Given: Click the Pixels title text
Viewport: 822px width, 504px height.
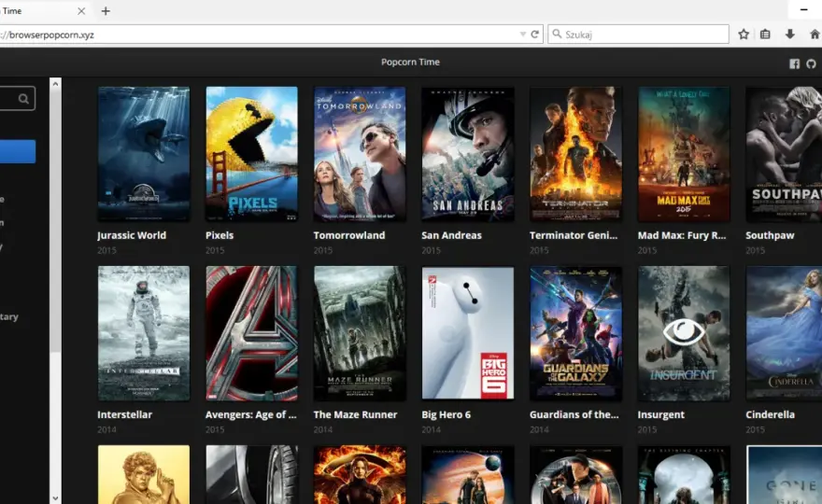Looking at the screenshot, I should click(x=220, y=235).
